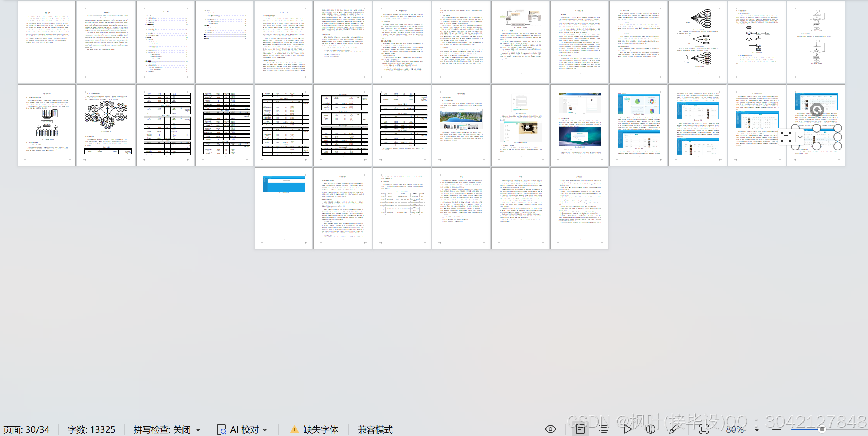Toggle eye protection mode icon
This screenshot has height=436, width=868.
pyautogui.click(x=551, y=429)
